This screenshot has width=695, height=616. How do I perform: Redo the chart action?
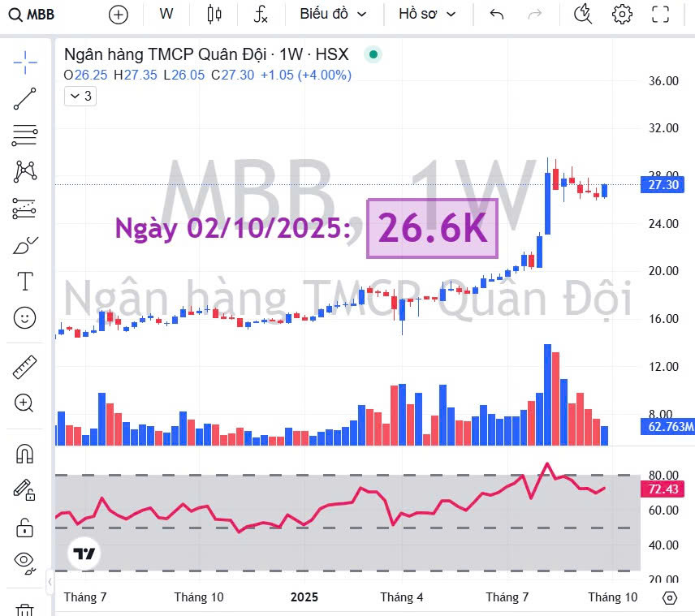pos(535,14)
